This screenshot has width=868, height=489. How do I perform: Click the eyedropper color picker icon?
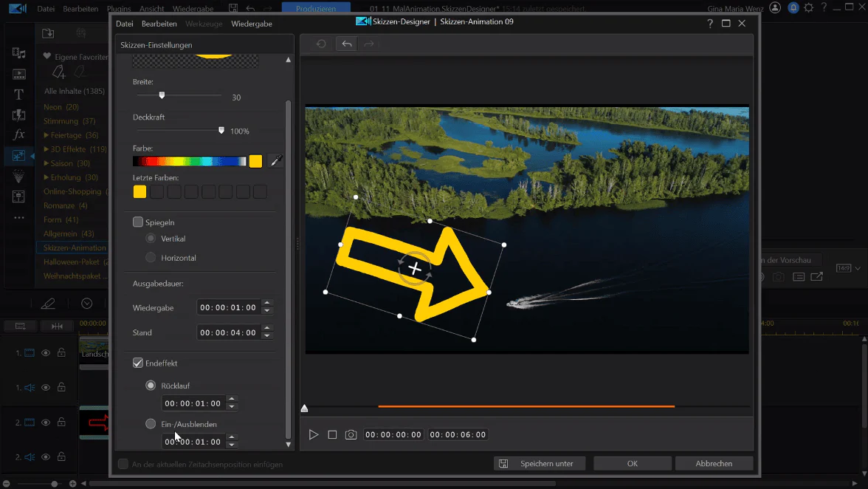click(x=275, y=161)
